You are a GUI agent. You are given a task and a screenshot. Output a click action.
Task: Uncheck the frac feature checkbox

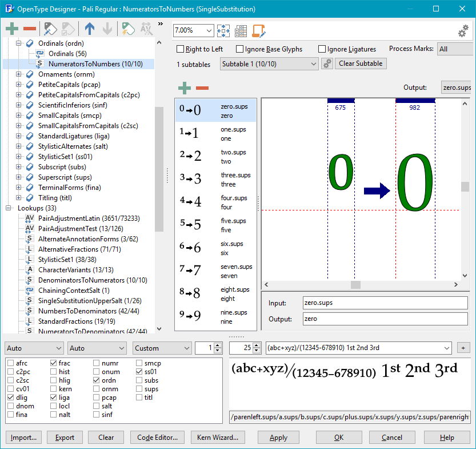[x=54, y=363]
